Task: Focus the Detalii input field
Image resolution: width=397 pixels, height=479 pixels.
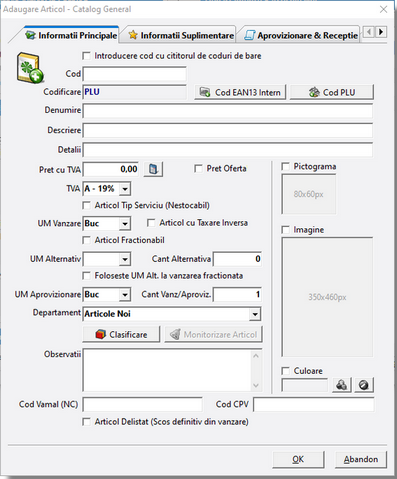Action: pyautogui.click(x=228, y=150)
